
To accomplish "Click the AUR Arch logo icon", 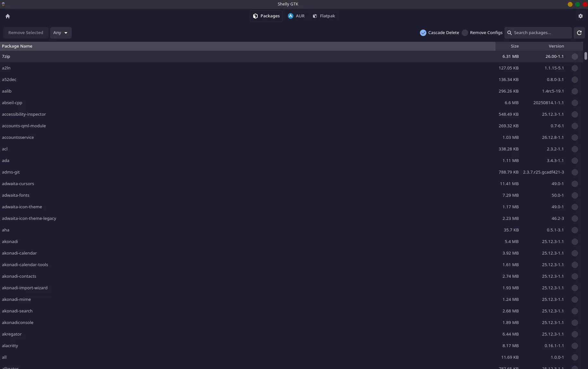I will (290, 16).
